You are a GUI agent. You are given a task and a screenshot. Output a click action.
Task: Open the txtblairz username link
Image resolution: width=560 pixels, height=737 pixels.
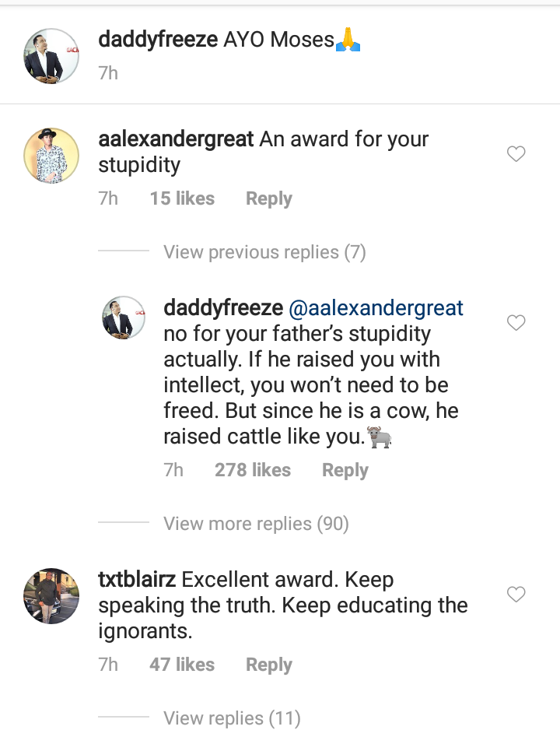tap(138, 580)
